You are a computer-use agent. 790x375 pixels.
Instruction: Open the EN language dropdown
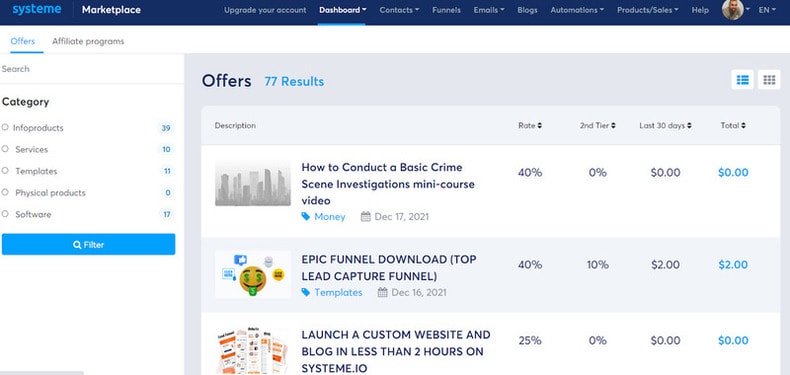point(767,10)
